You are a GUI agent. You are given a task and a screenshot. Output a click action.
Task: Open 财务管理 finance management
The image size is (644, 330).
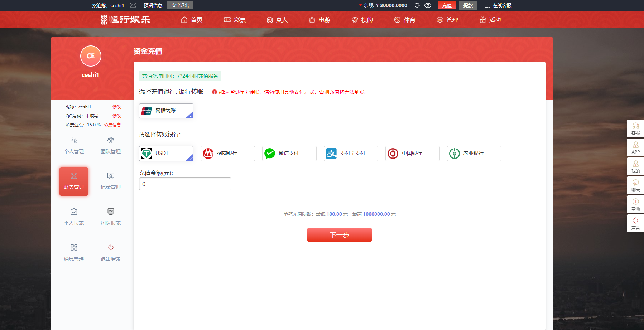tap(74, 181)
